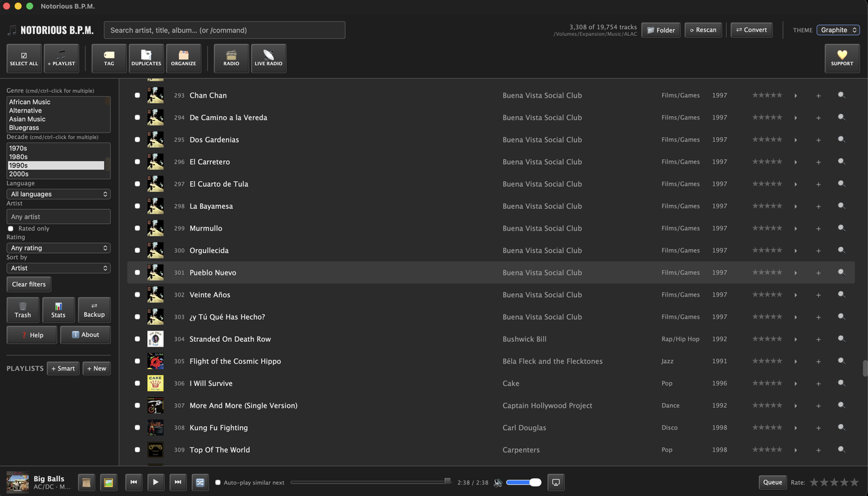Skip to the next track
868x496 pixels.
pyautogui.click(x=178, y=482)
